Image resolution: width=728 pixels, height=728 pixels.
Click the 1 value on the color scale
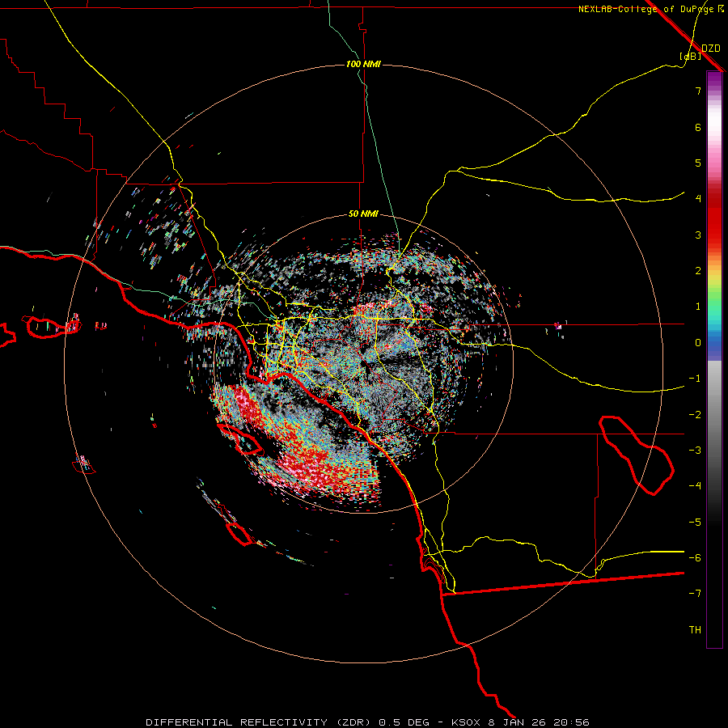[x=698, y=307]
